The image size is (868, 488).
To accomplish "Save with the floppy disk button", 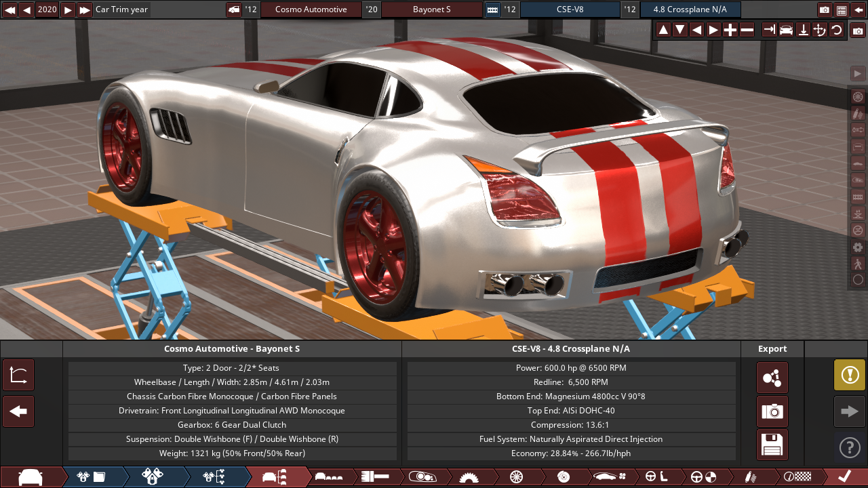I will point(772,445).
